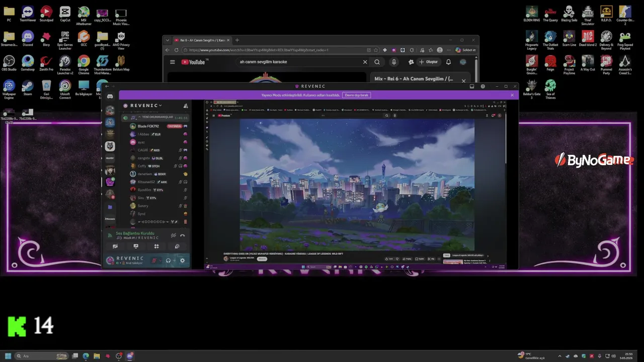Image resolution: width=644 pixels, height=362 pixels.
Task: Open the R.E.P.O. desktop shortcut
Action: pos(606,14)
